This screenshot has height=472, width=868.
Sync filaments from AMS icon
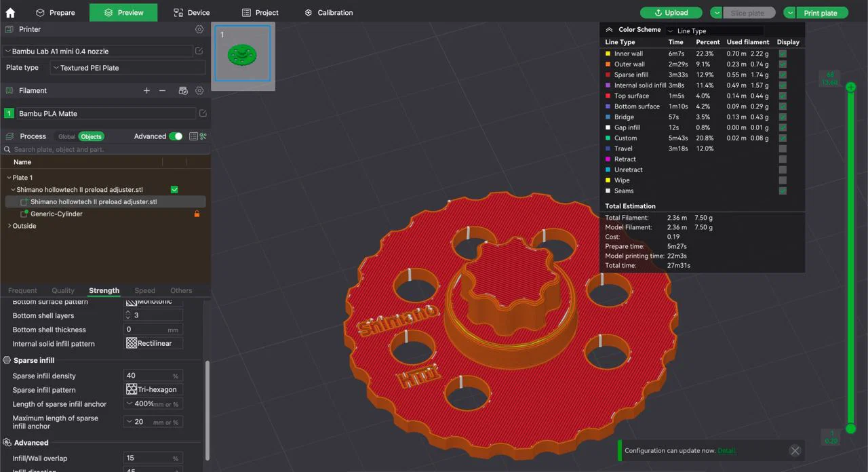pos(182,90)
